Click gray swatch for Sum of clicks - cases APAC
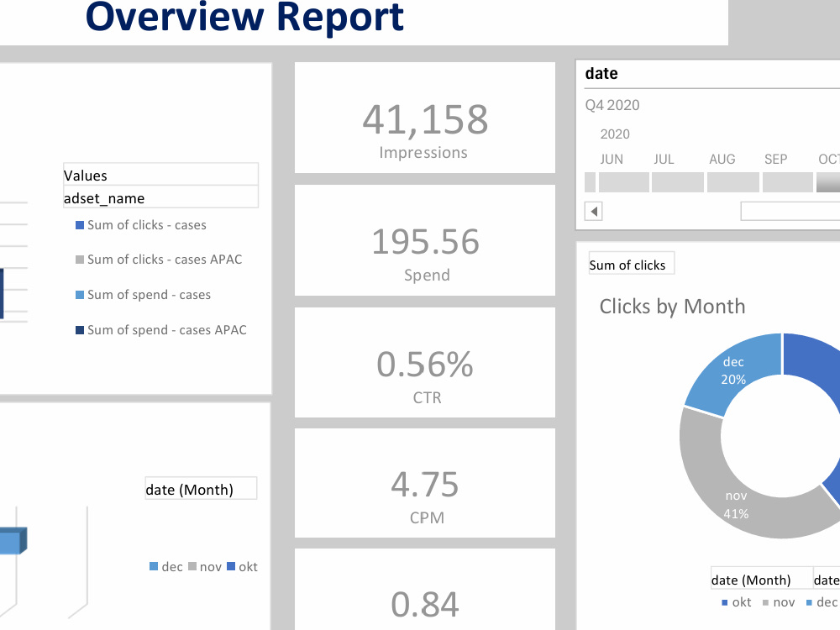The image size is (840, 630). (80, 260)
